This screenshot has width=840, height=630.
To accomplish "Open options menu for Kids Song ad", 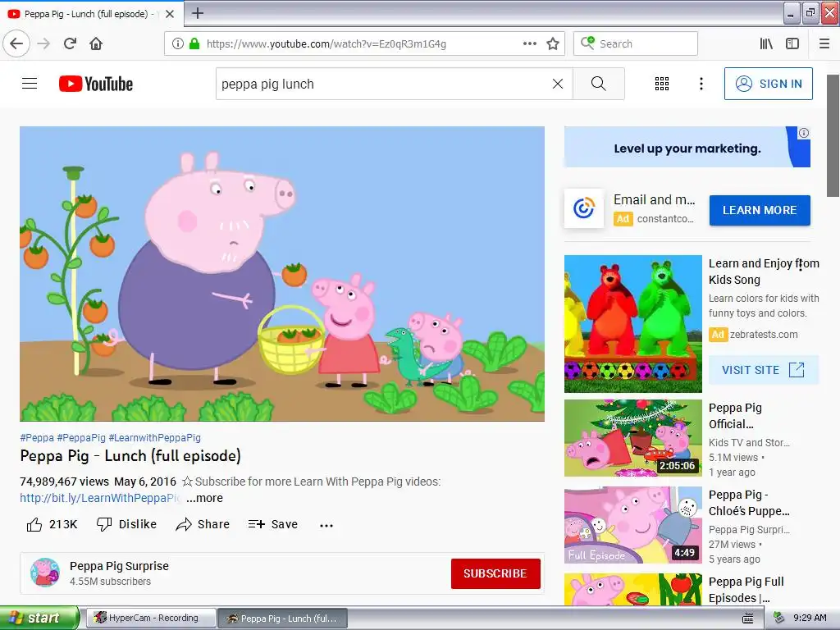I will coord(801,264).
